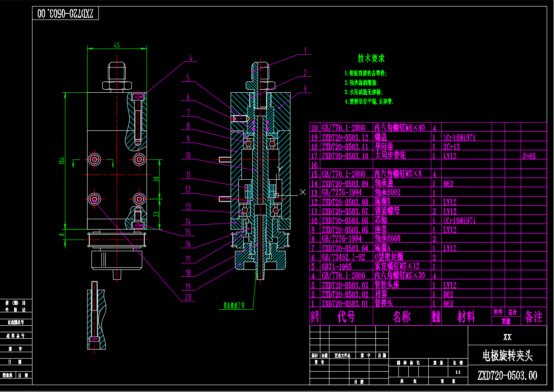Click part balloon number 1

click(305, 50)
